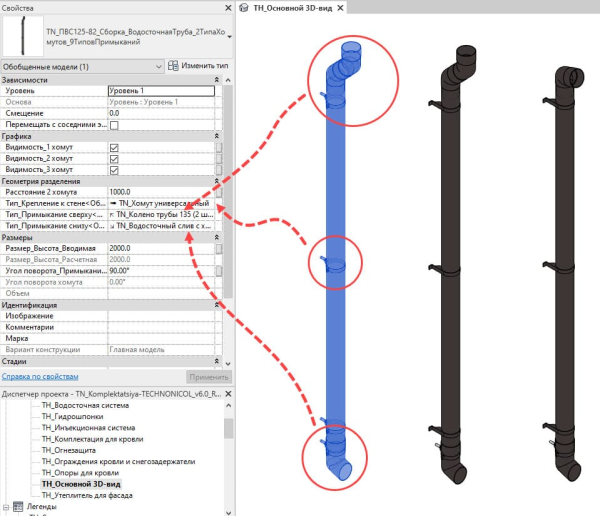Click the home icon on 3D view tab
600x516 pixels.
[x=246, y=9]
